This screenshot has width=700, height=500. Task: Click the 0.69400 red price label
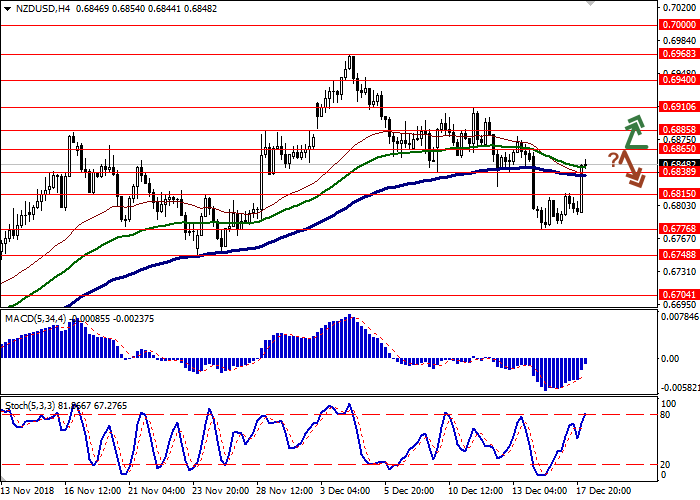click(x=679, y=80)
